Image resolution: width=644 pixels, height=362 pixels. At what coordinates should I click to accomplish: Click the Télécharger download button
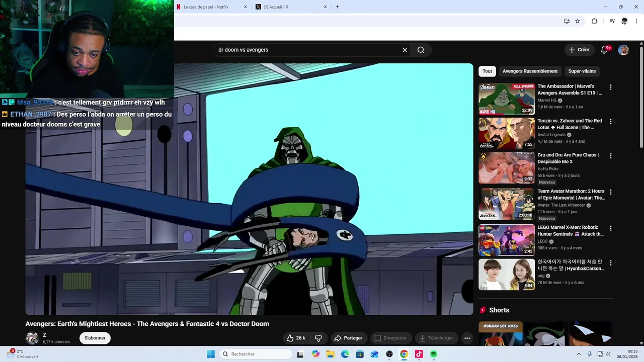[436, 338]
